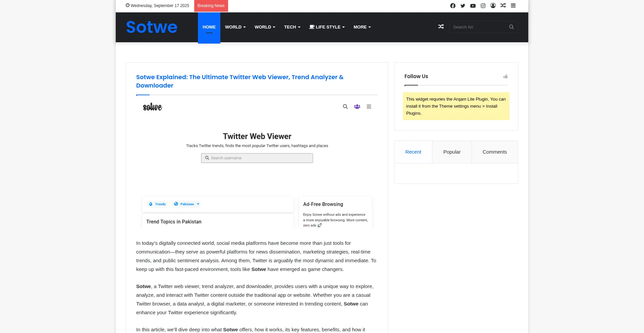
Task: Open the Facebook icon in top bar
Action: 453,6
